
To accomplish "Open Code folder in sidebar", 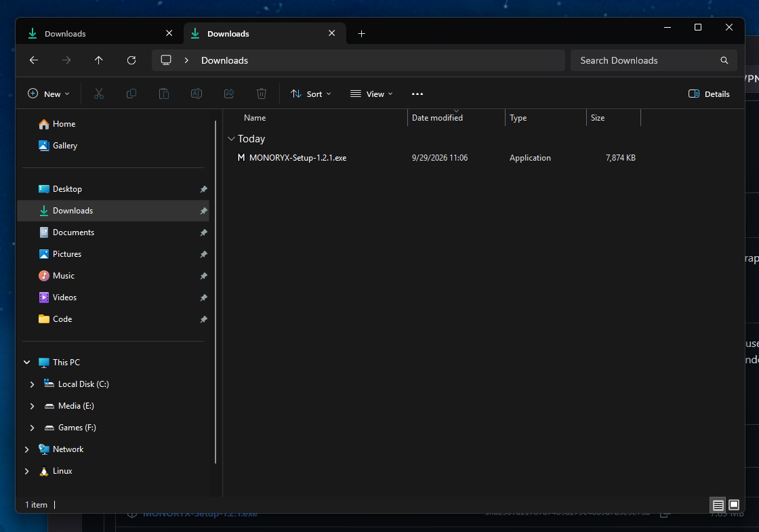I will pyautogui.click(x=113, y=319).
